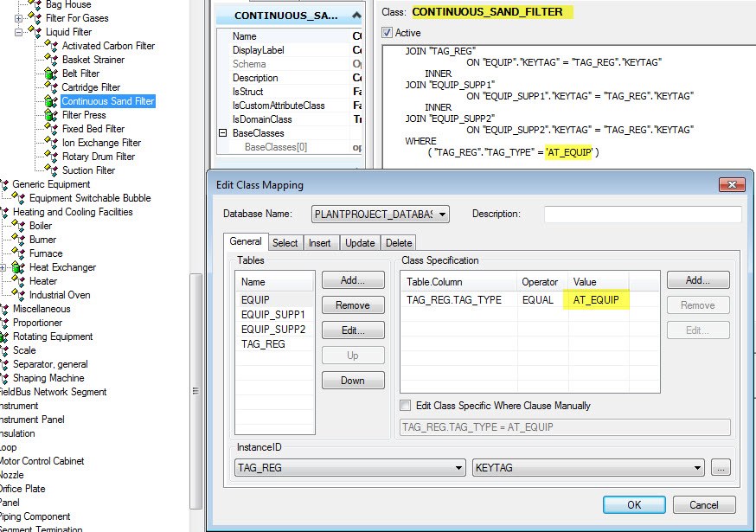The image size is (756, 532).
Task: Open the InstanceID KEYTAG column dropdown
Action: point(697,468)
